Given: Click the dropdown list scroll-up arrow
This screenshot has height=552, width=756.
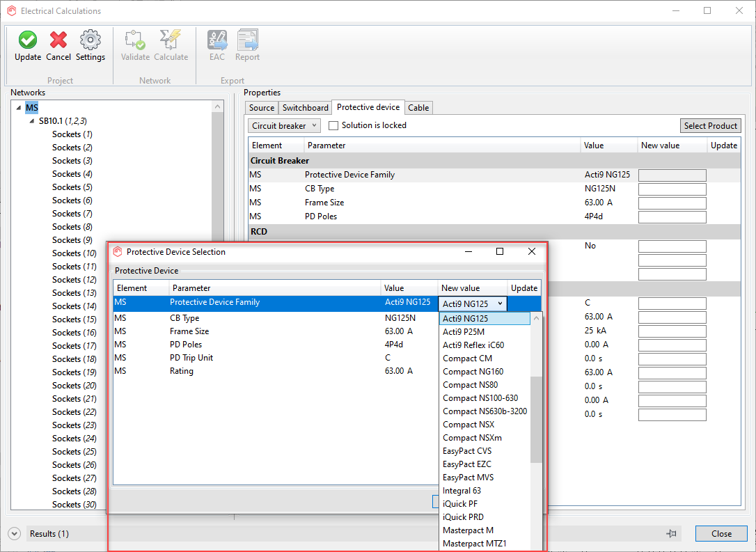Looking at the screenshot, I should tap(536, 319).
